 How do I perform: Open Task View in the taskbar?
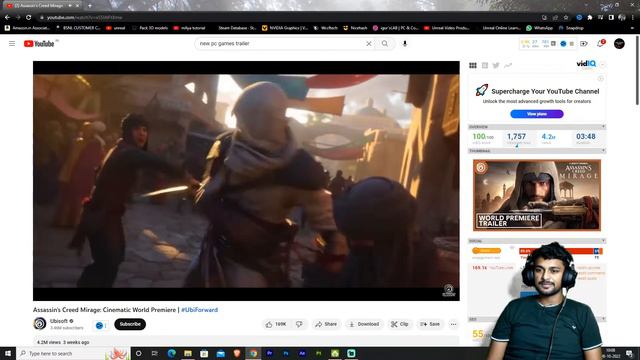pyautogui.click(x=155, y=353)
